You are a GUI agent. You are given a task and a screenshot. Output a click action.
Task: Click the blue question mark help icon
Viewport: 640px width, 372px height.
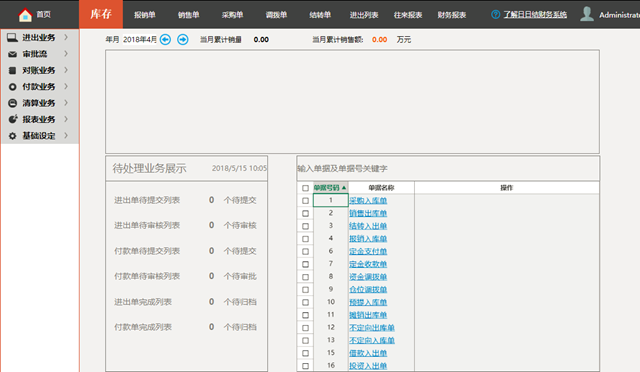(x=496, y=15)
